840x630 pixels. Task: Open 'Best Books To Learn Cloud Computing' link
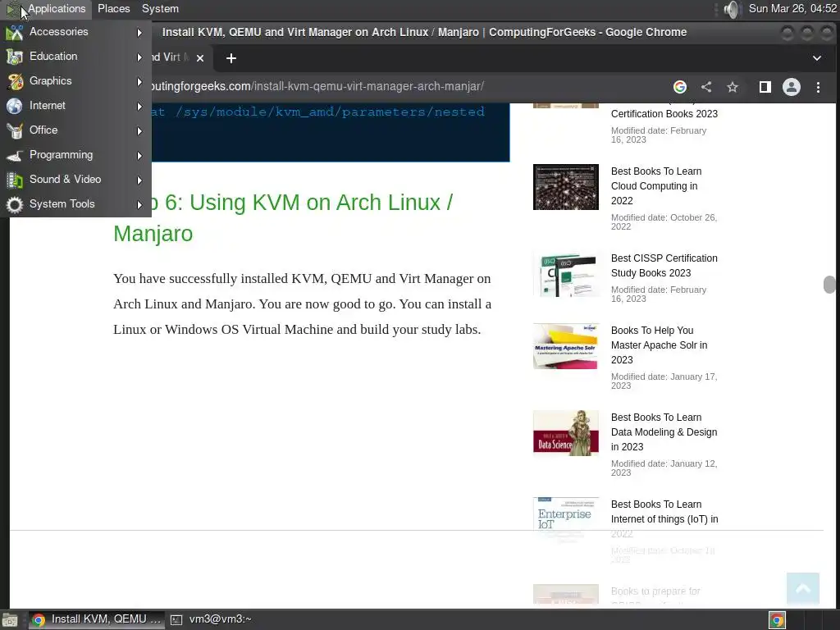click(656, 186)
